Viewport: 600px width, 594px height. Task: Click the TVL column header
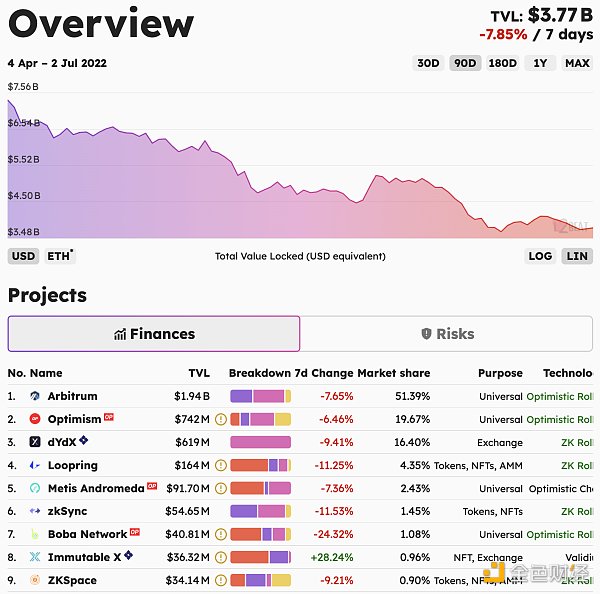[x=199, y=373]
